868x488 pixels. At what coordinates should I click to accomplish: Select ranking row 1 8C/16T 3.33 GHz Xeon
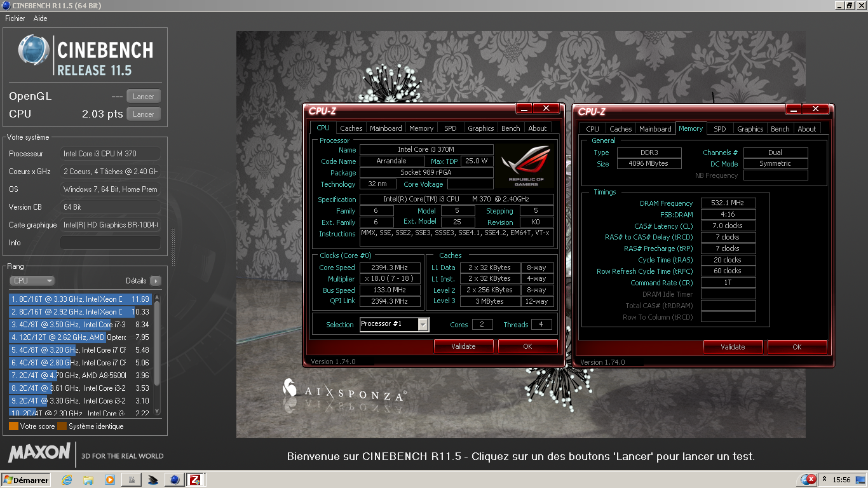[80, 299]
